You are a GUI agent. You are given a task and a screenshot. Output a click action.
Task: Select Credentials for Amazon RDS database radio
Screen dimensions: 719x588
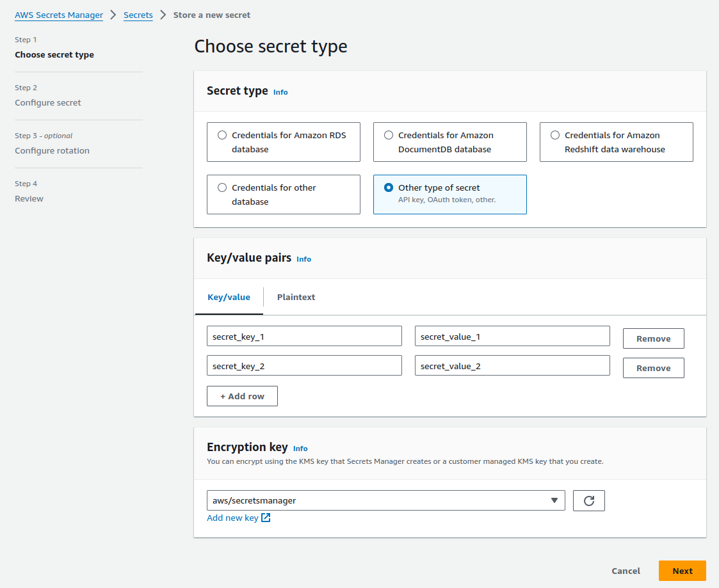coord(222,135)
